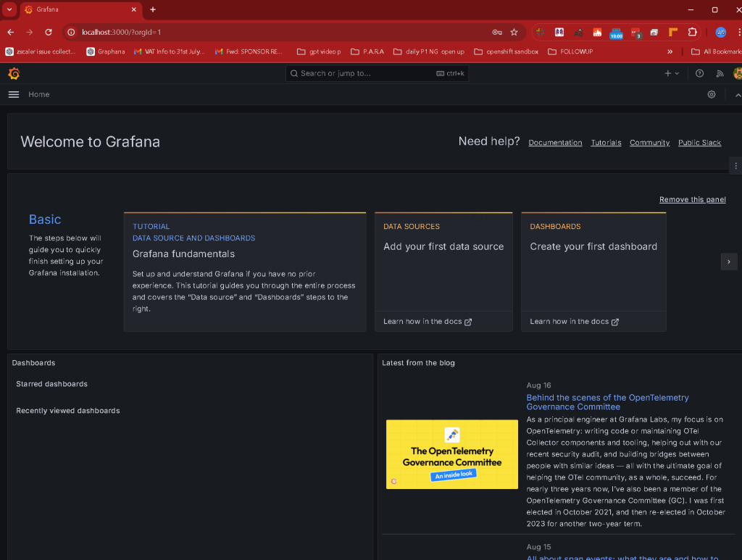This screenshot has height=560, width=742.
Task: Click the Aug 15 blog post title
Action: click(622, 557)
